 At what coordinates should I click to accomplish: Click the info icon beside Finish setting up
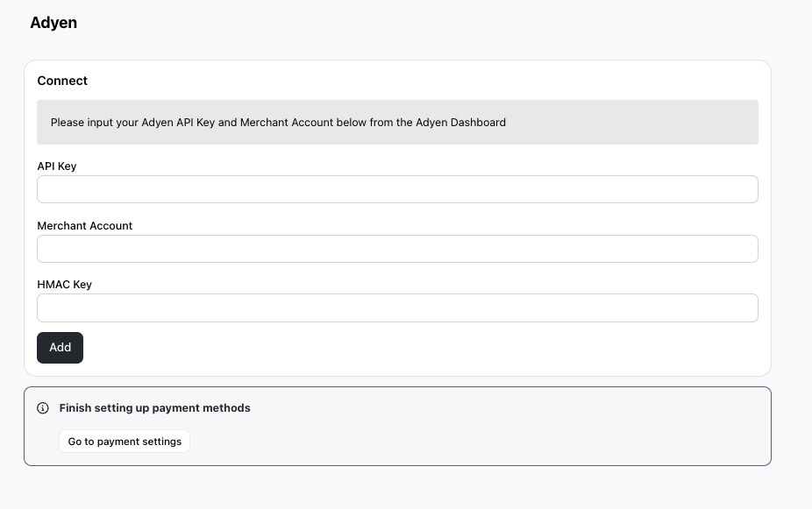pos(43,408)
